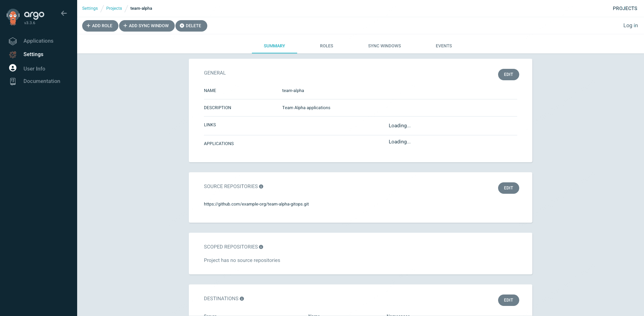Select the Settings gear icon in sidebar
This screenshot has height=316, width=644.
tap(12, 54)
